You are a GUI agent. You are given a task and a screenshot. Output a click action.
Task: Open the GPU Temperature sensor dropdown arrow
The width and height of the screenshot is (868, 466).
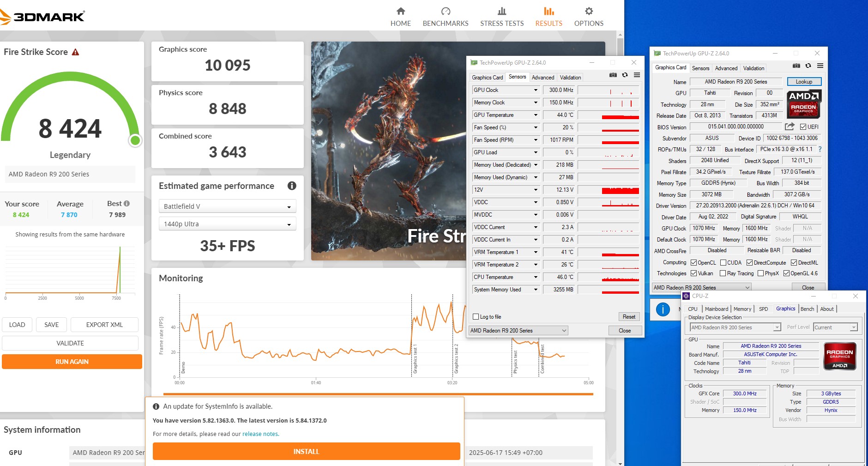point(536,115)
